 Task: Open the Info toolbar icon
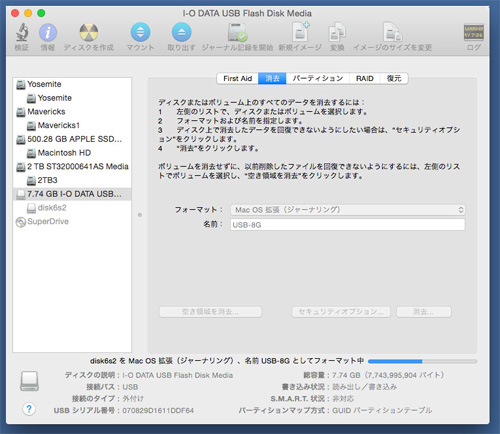(x=48, y=33)
